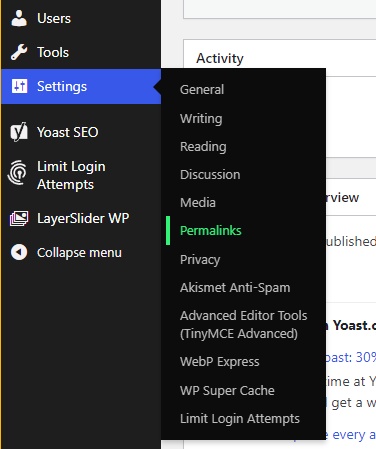Open Advanced Editor Tools (TinyMCE Advanced)
Image resolution: width=376 pixels, height=449 pixels.
click(244, 324)
